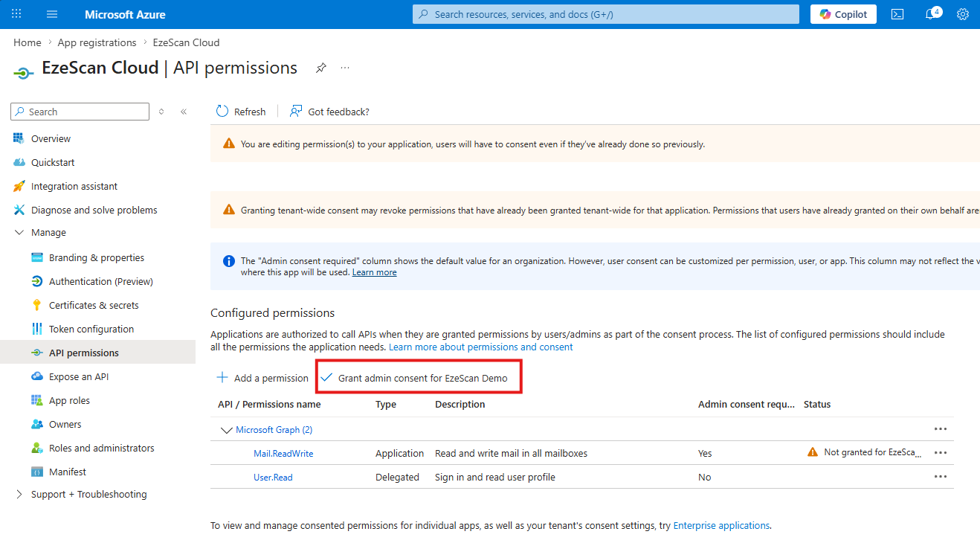The image size is (980, 543).
Task: Open Diagnose and solve problems
Action: tap(94, 210)
